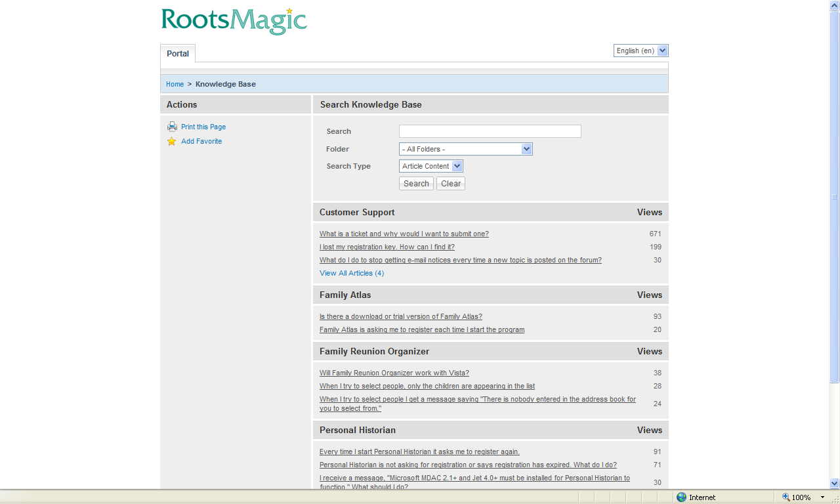Image resolution: width=840 pixels, height=504 pixels.
Task: Click the Internet zone globe icon in status bar
Action: 681,497
